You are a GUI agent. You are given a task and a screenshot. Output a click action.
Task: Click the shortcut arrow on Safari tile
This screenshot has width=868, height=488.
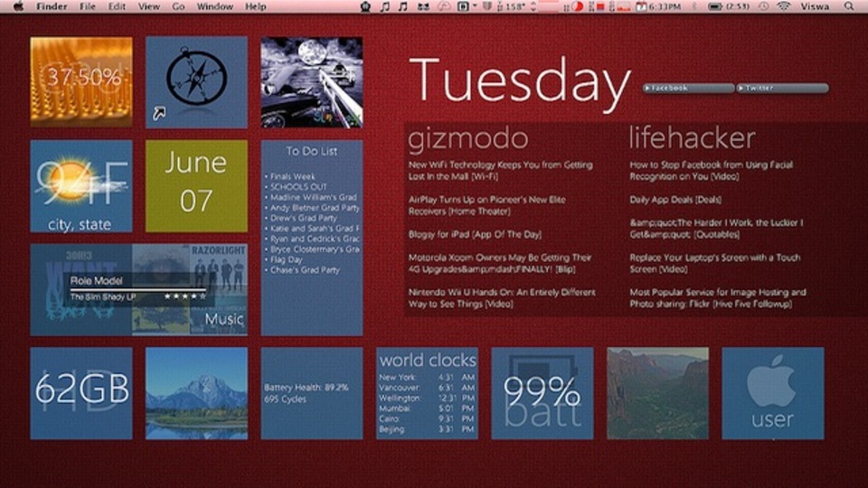[159, 114]
